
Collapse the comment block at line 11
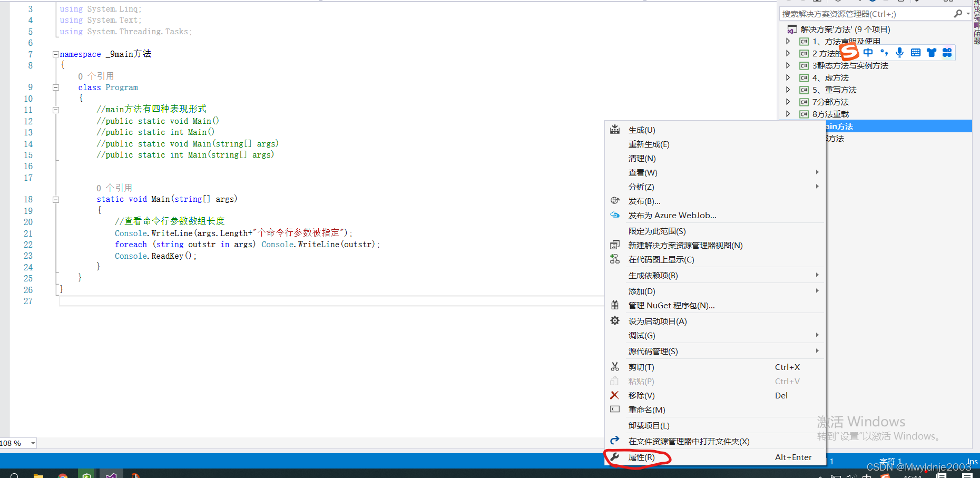pyautogui.click(x=55, y=110)
